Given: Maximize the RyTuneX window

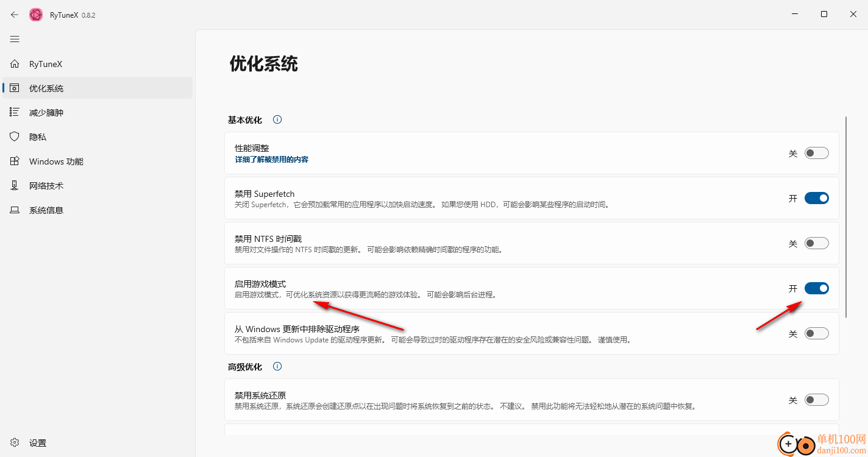Looking at the screenshot, I should coord(824,14).
